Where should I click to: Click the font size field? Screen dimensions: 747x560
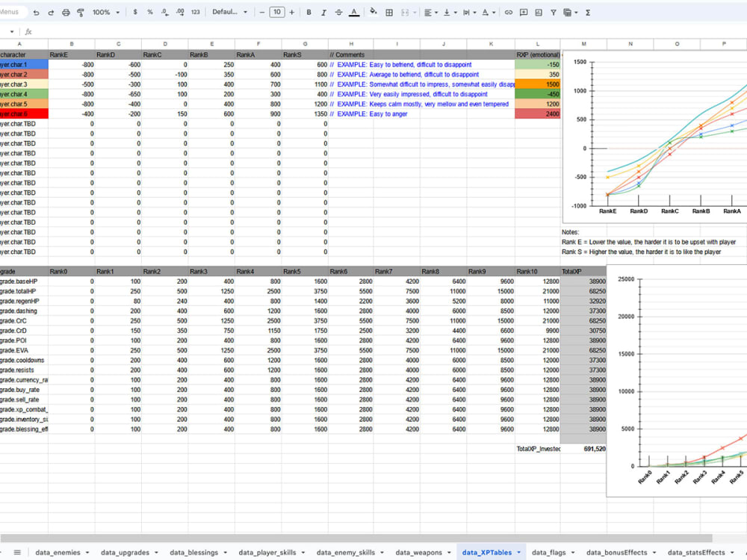[x=277, y=13]
